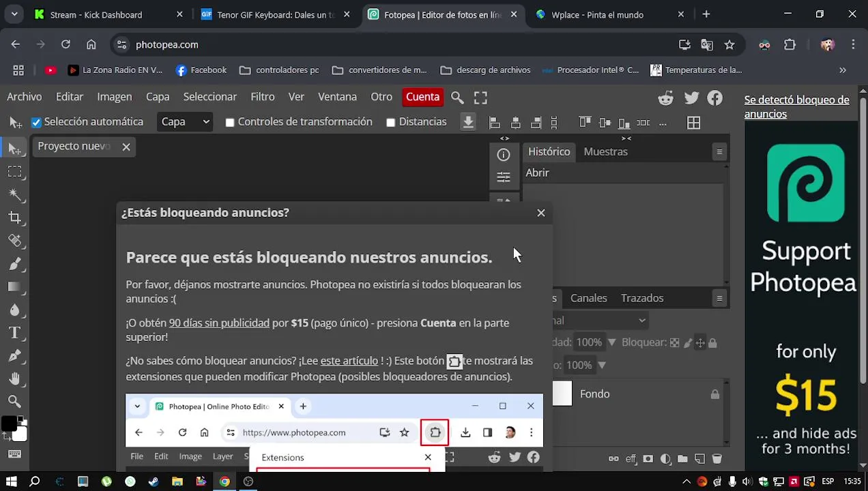Screen dimensions: 868x491
Task: Open the Histórico panel menu
Action: [719, 152]
